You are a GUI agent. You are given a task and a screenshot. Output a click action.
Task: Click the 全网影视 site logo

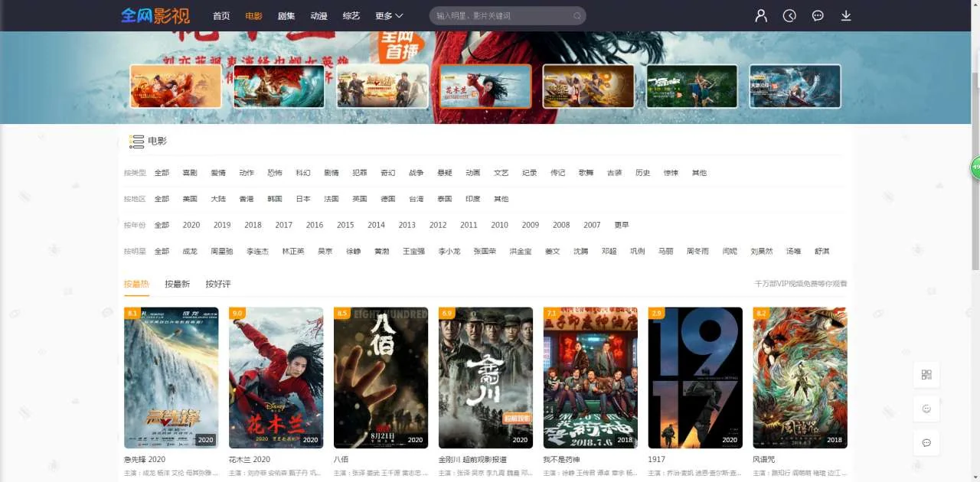155,15
